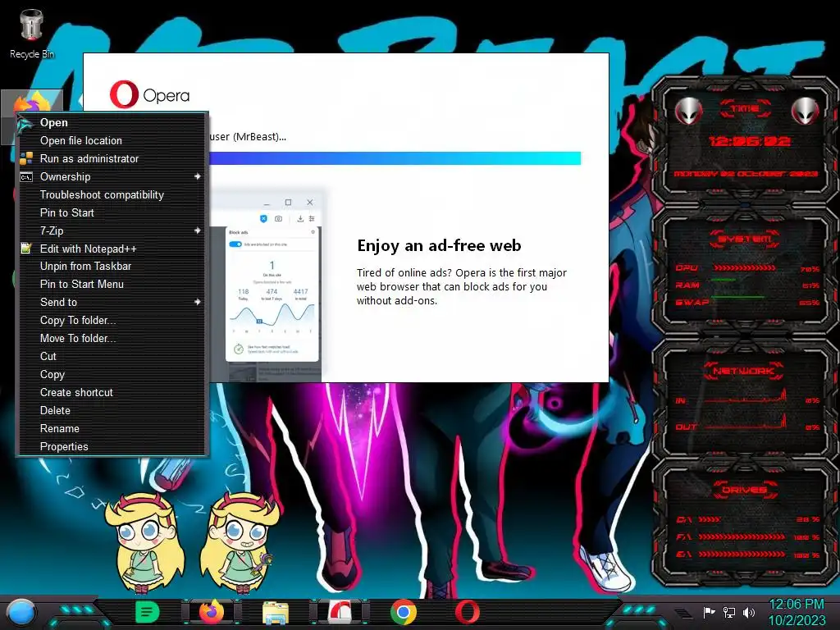
Task: Select Move To folder...
Action: click(x=112, y=339)
